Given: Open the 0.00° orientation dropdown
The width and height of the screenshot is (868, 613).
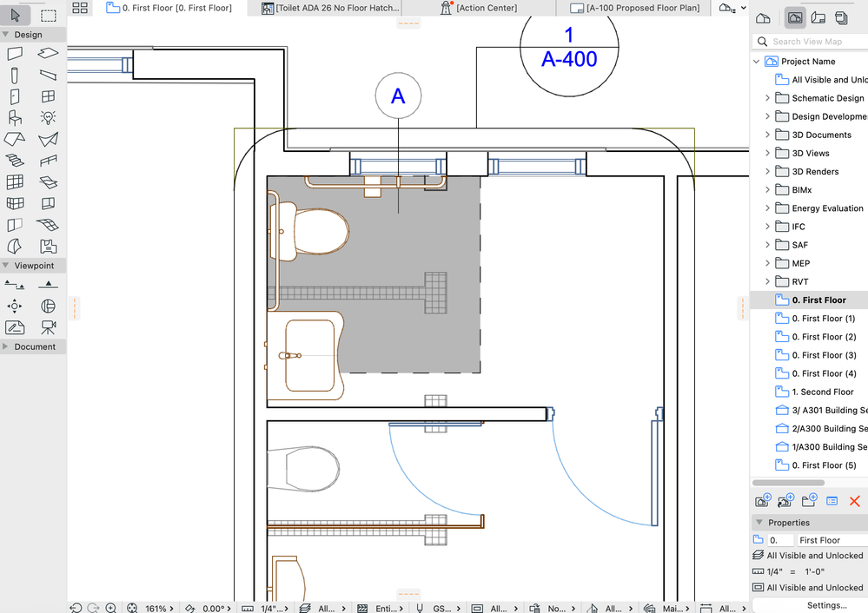Looking at the screenshot, I should [216, 608].
